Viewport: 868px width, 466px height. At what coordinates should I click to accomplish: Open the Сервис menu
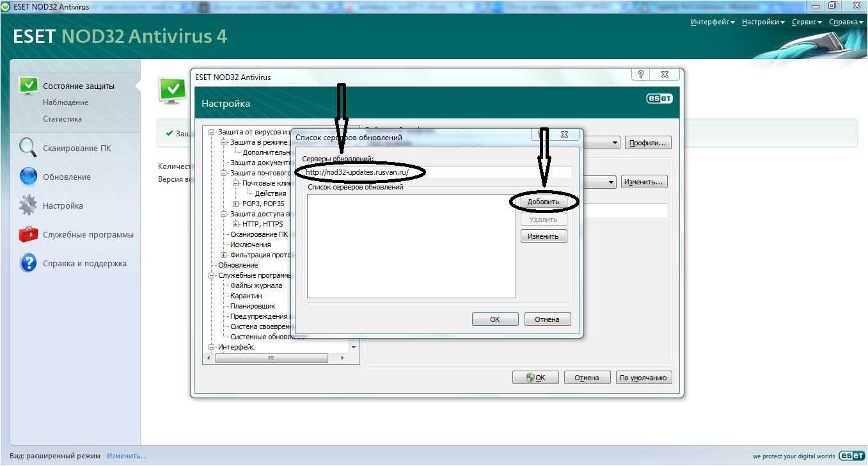pyautogui.click(x=807, y=22)
